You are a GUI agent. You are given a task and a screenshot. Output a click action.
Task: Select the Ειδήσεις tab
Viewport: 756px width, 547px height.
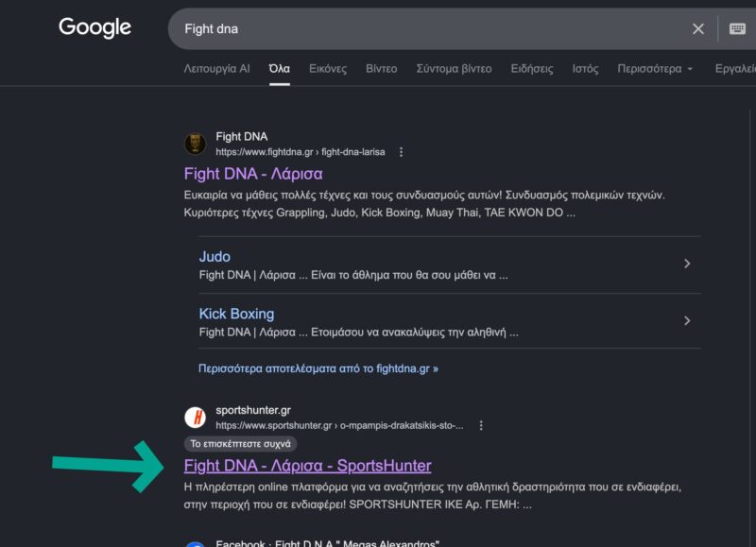tap(532, 69)
